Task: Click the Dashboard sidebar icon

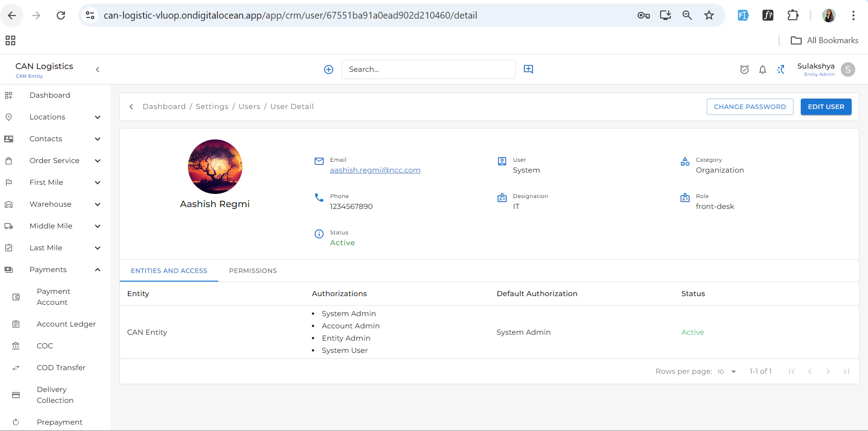Action: (x=9, y=95)
